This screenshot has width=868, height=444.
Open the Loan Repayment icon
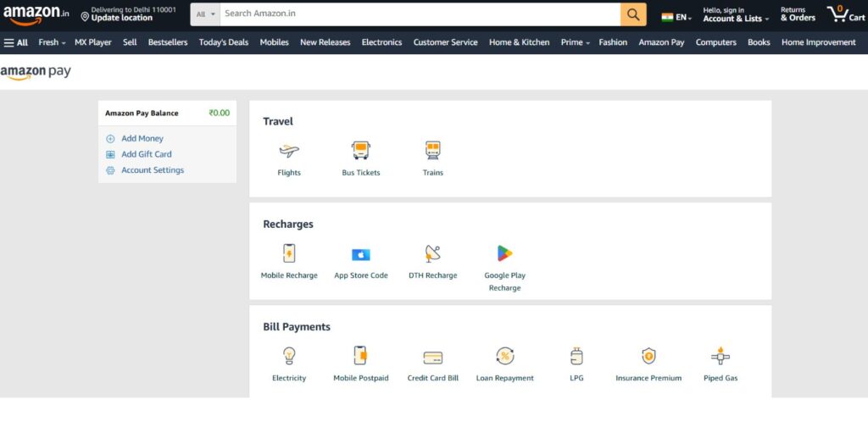pos(505,356)
